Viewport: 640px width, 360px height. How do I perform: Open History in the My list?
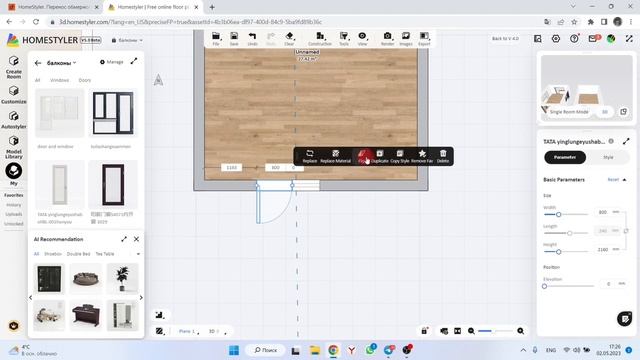pyautogui.click(x=13, y=205)
